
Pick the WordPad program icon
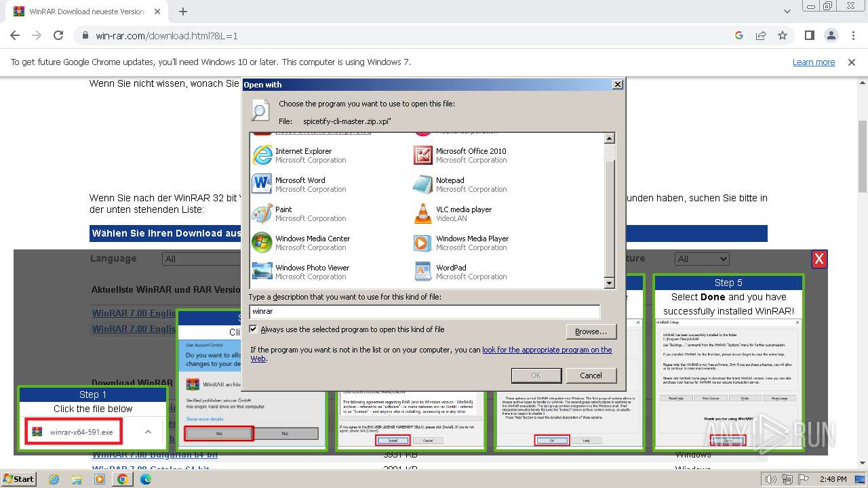pyautogui.click(x=423, y=272)
